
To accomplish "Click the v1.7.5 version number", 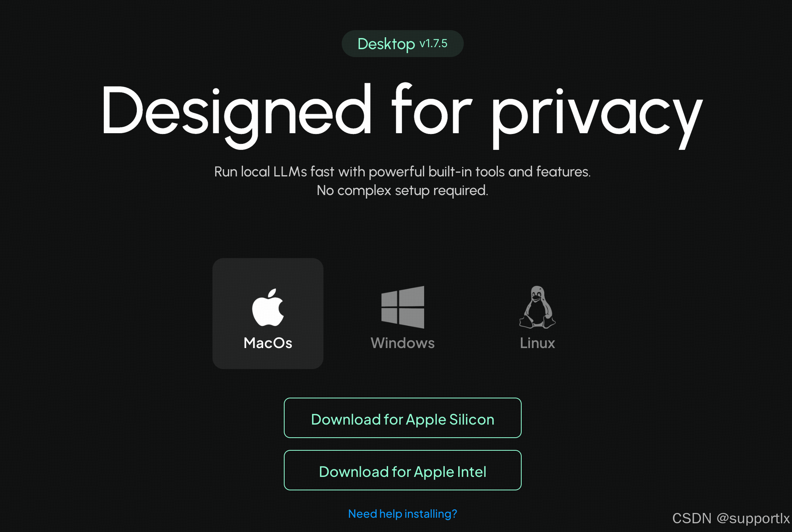I will (433, 44).
